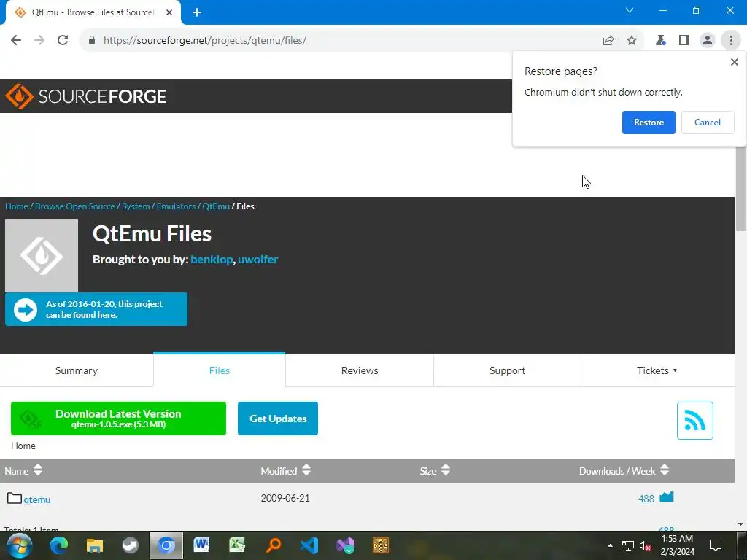Sort file list by Modified
Image resolution: width=747 pixels, height=560 pixels.
285,471
